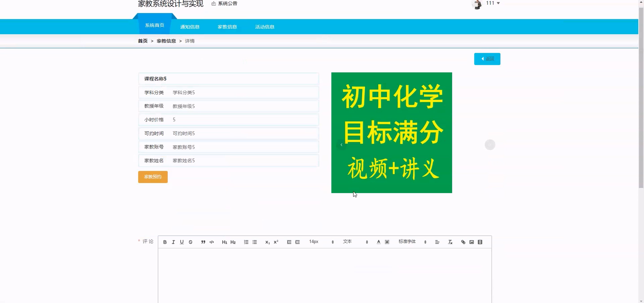
Task: Open the text color picker icon
Action: click(379, 242)
